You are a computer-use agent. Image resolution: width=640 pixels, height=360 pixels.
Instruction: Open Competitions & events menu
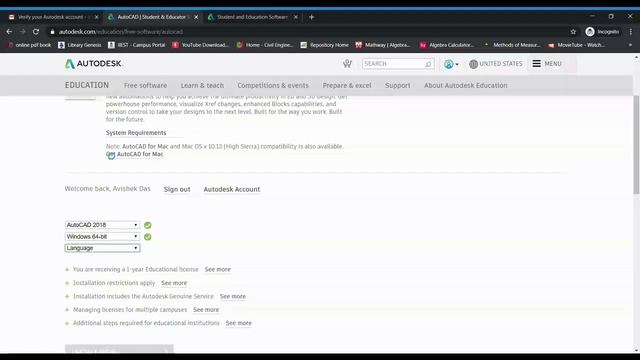pyautogui.click(x=273, y=85)
